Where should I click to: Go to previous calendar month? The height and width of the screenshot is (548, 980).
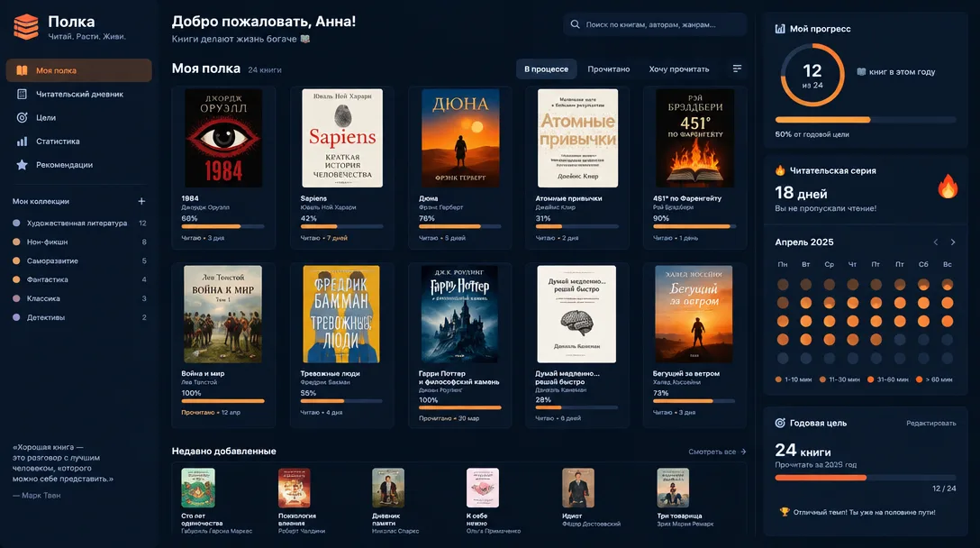tap(936, 242)
